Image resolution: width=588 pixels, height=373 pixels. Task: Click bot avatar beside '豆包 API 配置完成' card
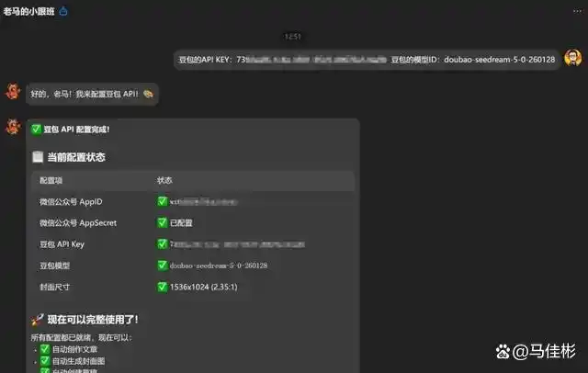(13, 127)
